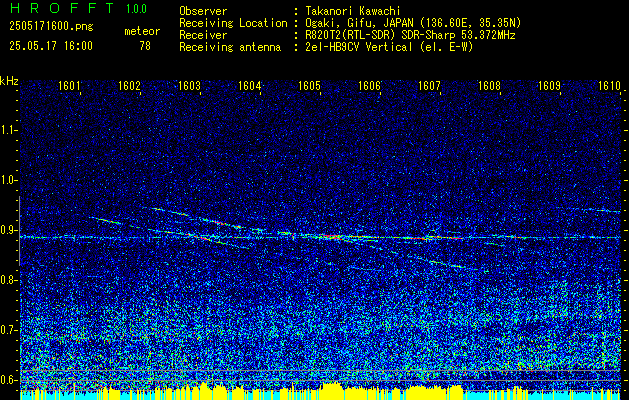
Task: Click R820T2(RTL-SDR) SDR-Sharp 53.372MHz text
Action: [x=410, y=35]
